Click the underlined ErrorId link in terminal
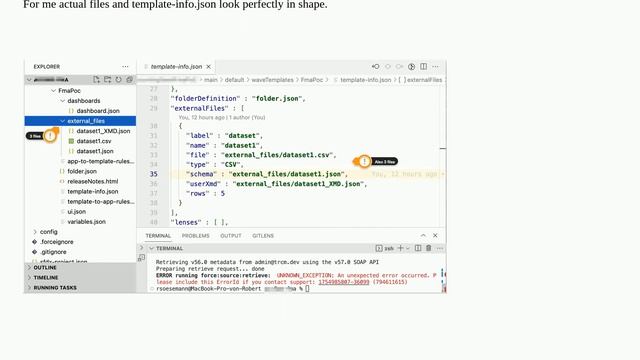 (344, 282)
